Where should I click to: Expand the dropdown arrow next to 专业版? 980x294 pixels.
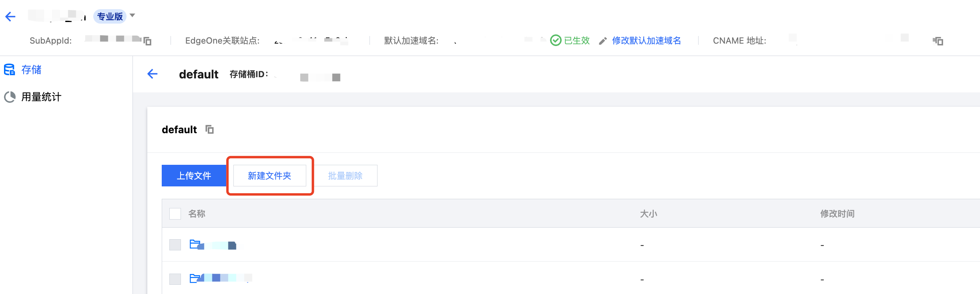tap(133, 16)
